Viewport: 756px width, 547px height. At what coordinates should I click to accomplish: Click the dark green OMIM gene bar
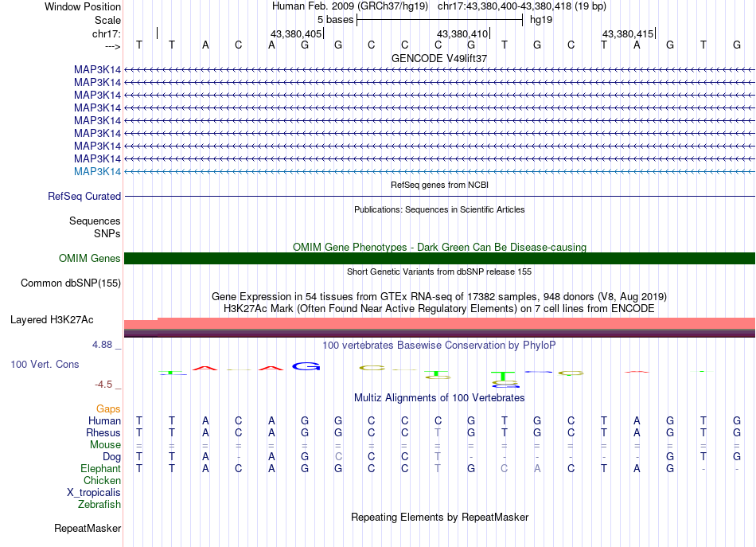(440, 259)
